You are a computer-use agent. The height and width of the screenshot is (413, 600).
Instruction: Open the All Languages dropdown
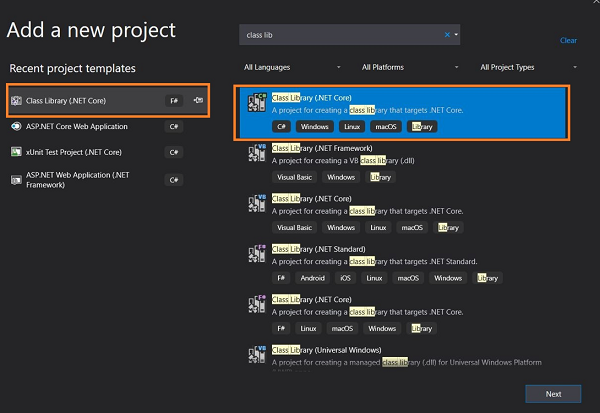point(292,67)
